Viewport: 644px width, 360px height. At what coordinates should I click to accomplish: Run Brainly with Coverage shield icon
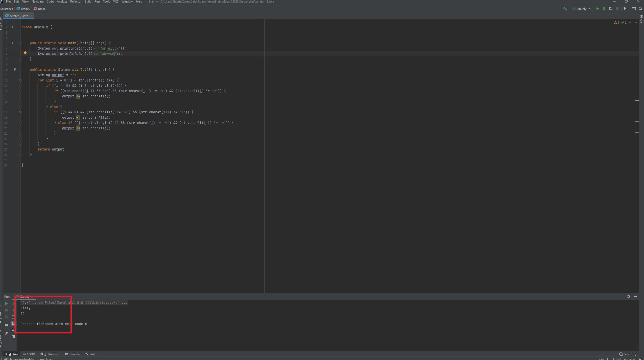611,9
